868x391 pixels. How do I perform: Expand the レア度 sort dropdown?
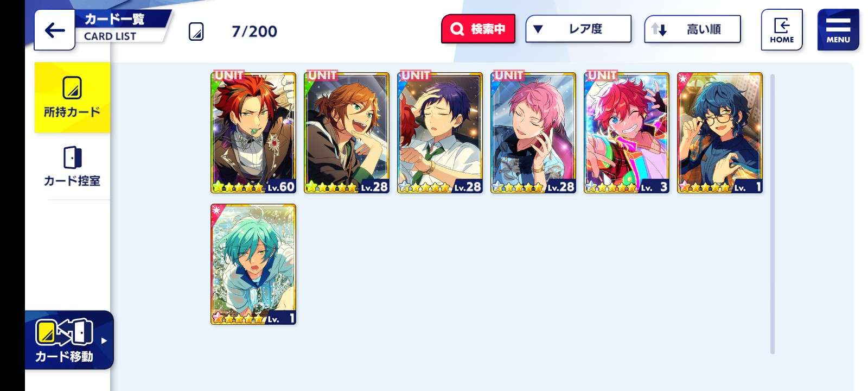pyautogui.click(x=578, y=29)
